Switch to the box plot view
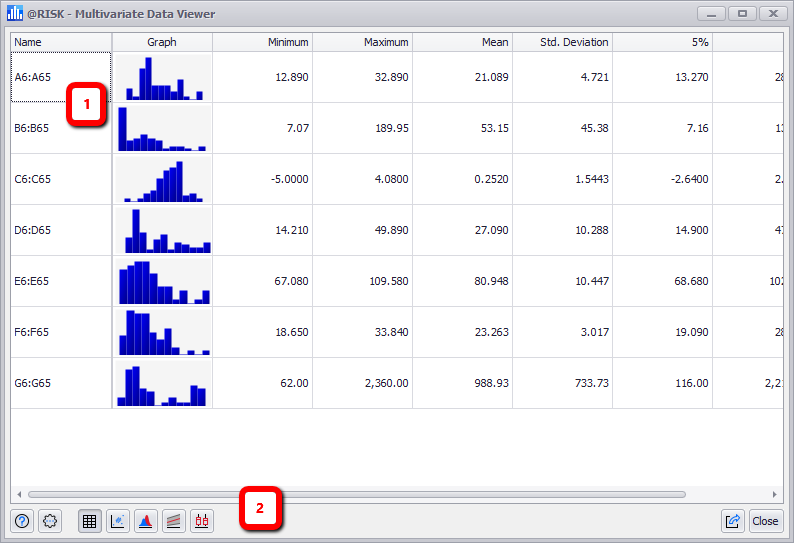Screen dimensions: 794x543 [x=202, y=521]
